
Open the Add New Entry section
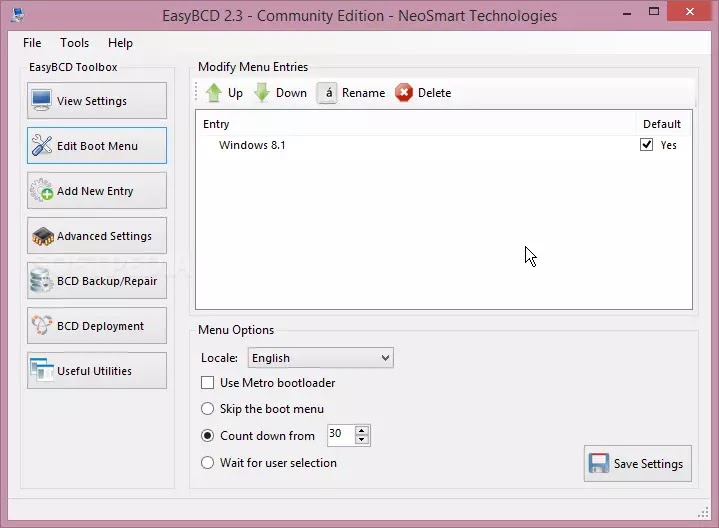(x=97, y=190)
